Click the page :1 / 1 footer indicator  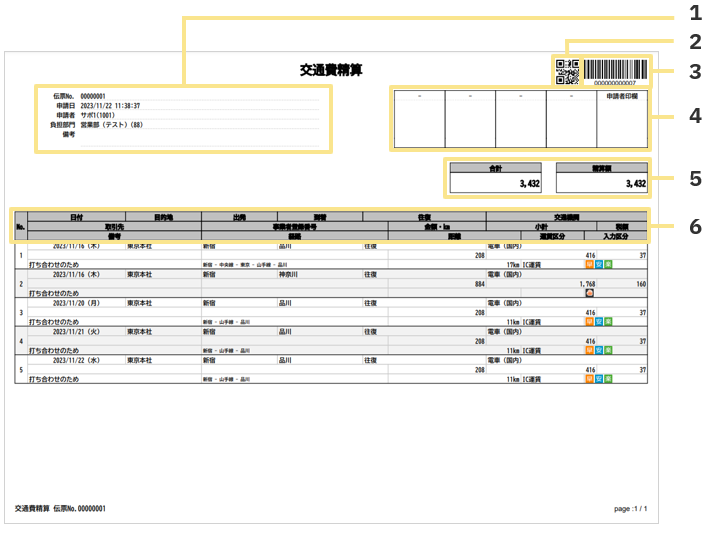click(x=630, y=509)
